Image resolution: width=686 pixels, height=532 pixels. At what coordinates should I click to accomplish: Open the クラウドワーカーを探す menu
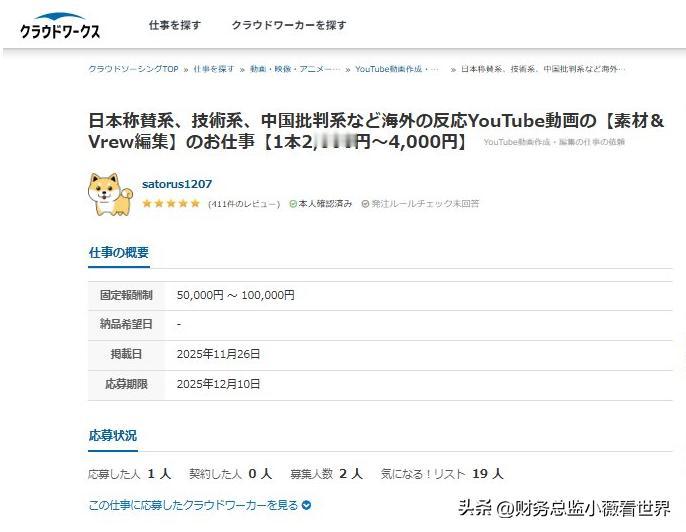pyautogui.click(x=289, y=25)
